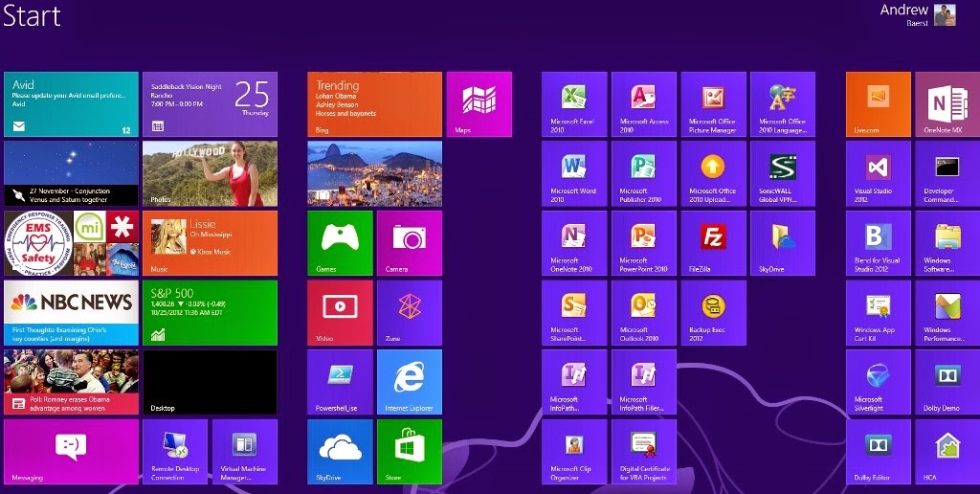
Task: Open the Maps tile
Action: (x=479, y=104)
